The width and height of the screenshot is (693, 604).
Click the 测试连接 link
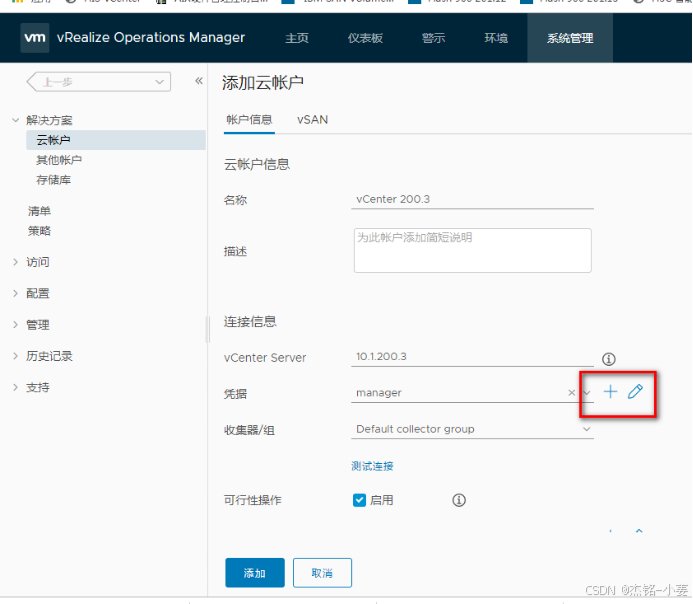coord(372,466)
